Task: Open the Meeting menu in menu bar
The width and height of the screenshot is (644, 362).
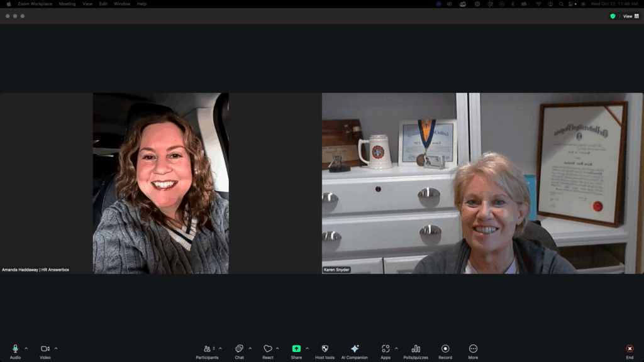Action: 67,4
